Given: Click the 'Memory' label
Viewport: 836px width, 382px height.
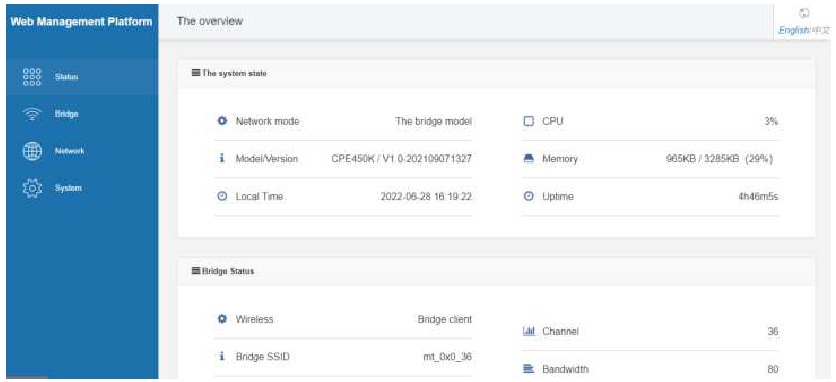Looking at the screenshot, I should [559, 158].
